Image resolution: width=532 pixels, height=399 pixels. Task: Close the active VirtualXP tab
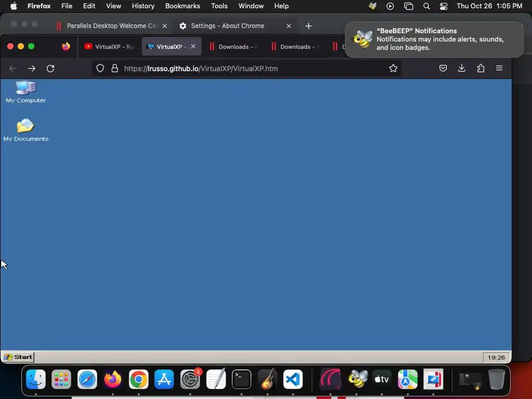[193, 46]
